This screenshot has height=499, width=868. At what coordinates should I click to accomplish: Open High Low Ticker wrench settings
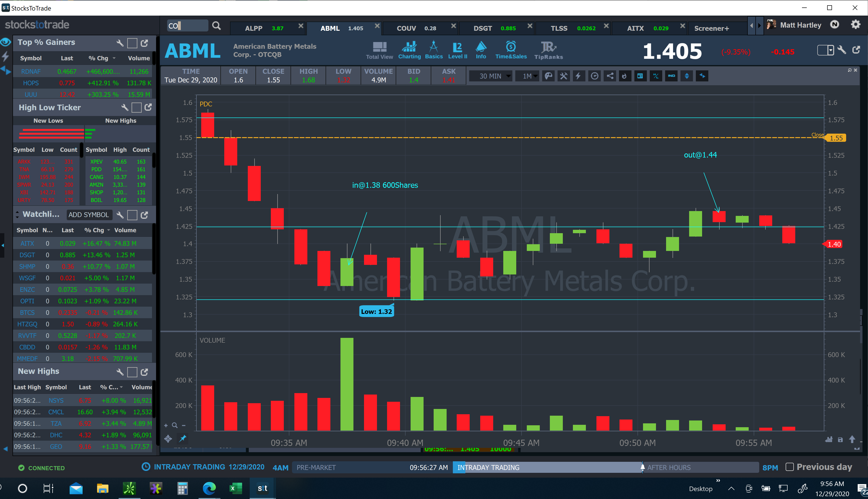(x=125, y=108)
